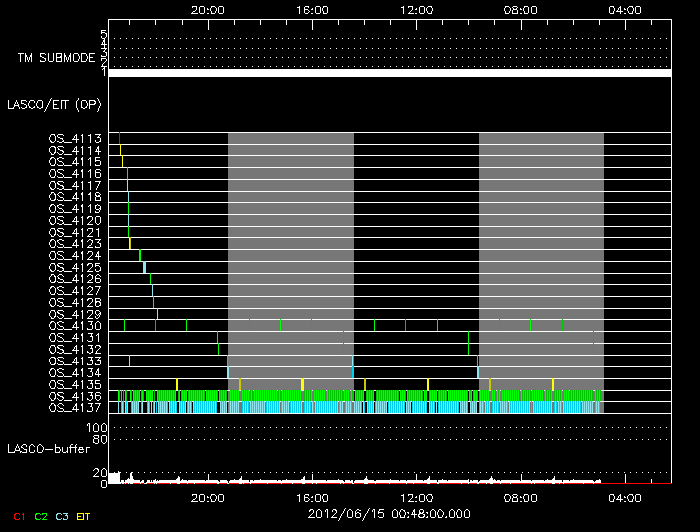Click the yellow marker in OS_4114 row
The width and height of the screenshot is (700, 532).
point(121,150)
